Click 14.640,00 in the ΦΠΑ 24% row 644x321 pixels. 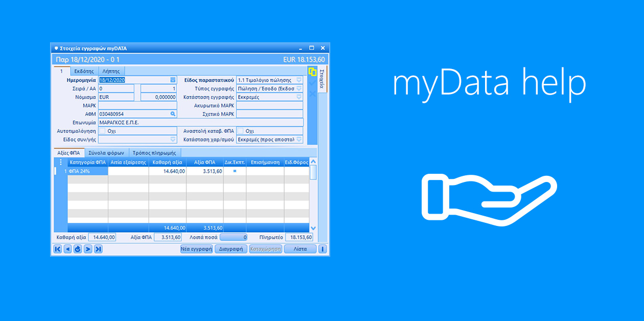[x=174, y=171]
